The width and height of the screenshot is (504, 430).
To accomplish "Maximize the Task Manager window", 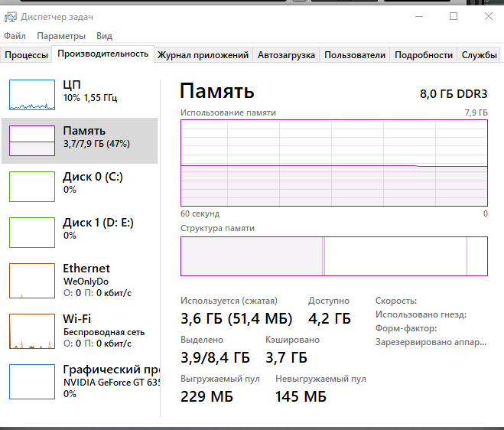I will point(454,15).
